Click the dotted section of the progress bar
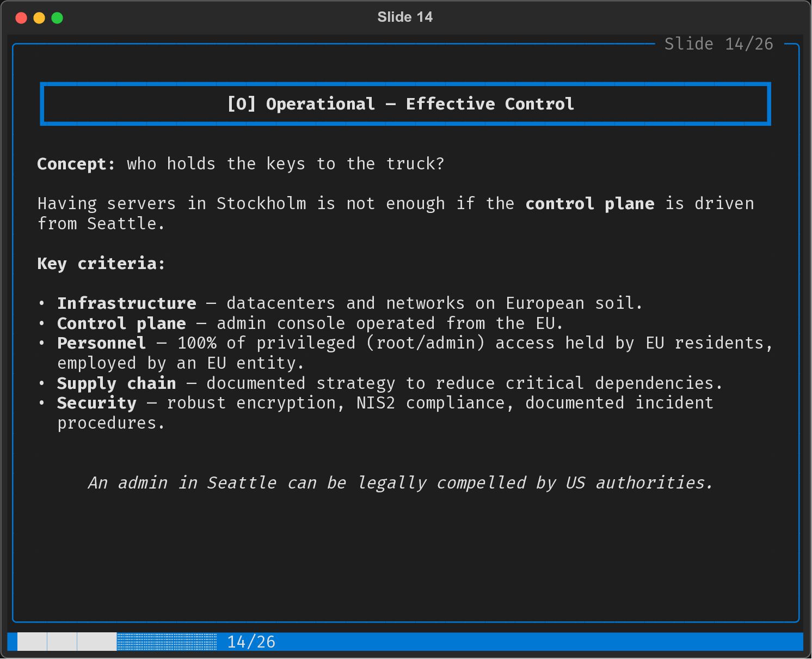Viewport: 812px width, 659px height. tap(167, 642)
